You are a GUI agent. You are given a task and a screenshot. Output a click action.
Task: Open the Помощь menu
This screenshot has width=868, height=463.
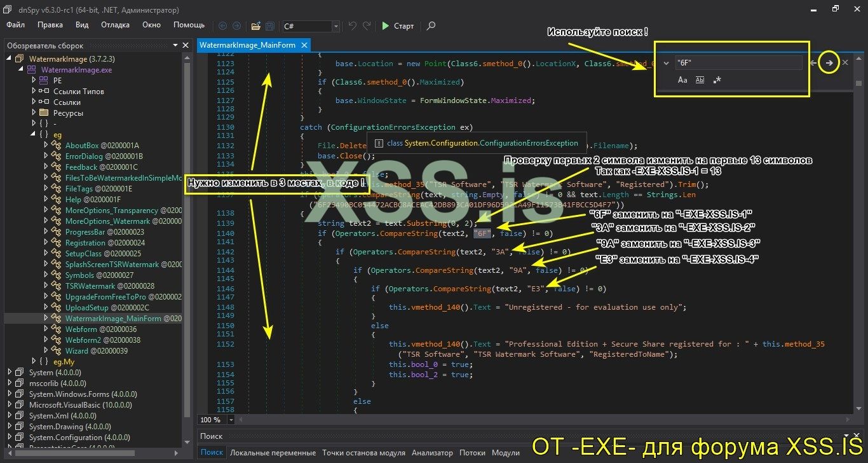[189, 25]
